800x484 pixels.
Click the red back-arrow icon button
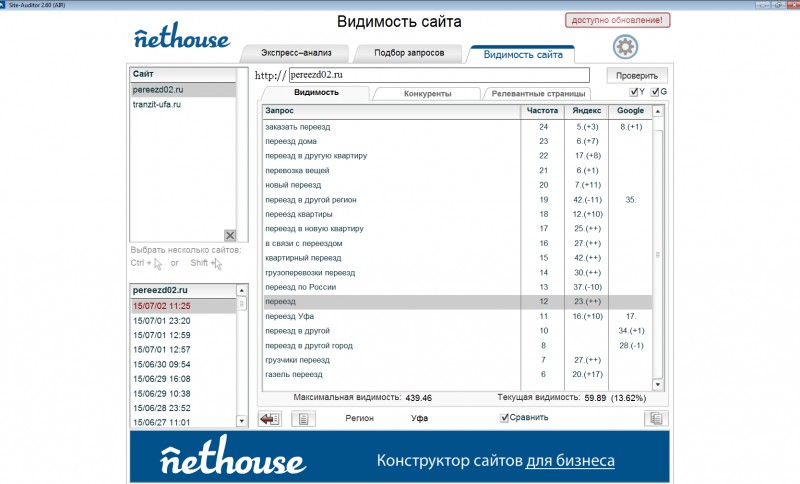269,419
